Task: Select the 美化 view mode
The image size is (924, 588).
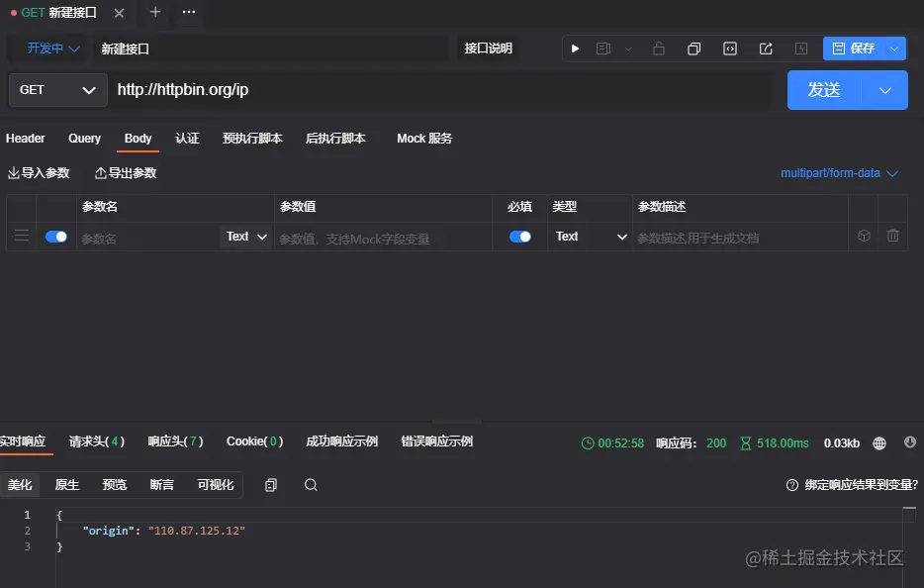Action: click(x=20, y=485)
